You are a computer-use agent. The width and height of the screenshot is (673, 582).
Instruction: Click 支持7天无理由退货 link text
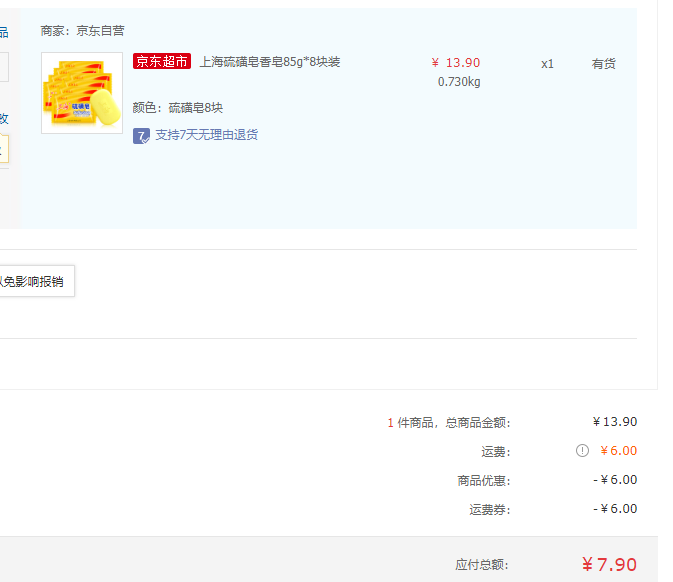tap(206, 135)
